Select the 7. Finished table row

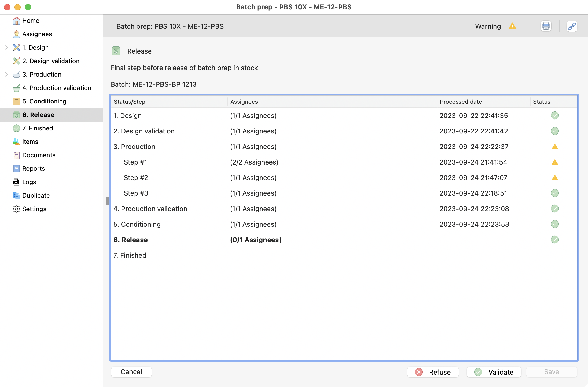(x=344, y=255)
